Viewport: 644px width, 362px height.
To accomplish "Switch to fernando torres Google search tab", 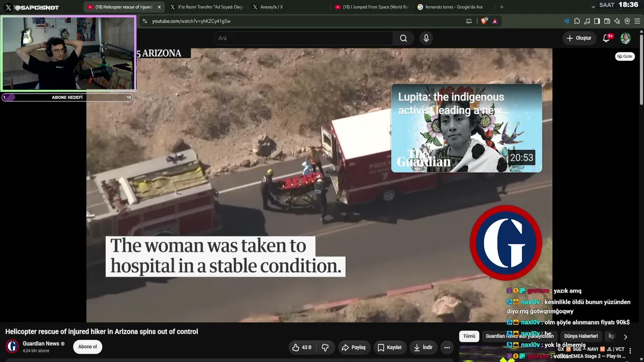I will (x=454, y=7).
